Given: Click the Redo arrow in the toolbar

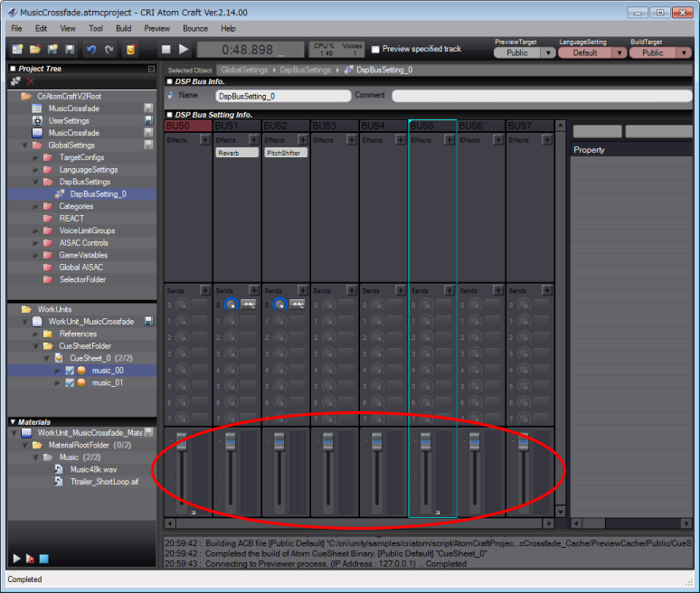Looking at the screenshot, I should (109, 50).
